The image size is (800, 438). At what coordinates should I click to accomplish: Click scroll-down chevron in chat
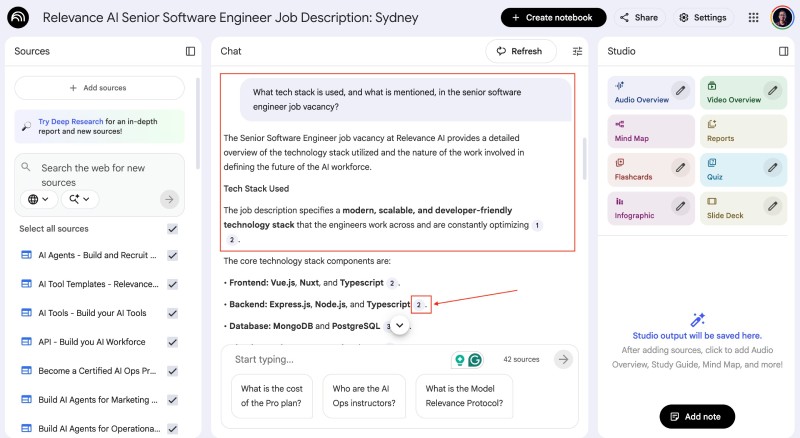click(x=399, y=325)
